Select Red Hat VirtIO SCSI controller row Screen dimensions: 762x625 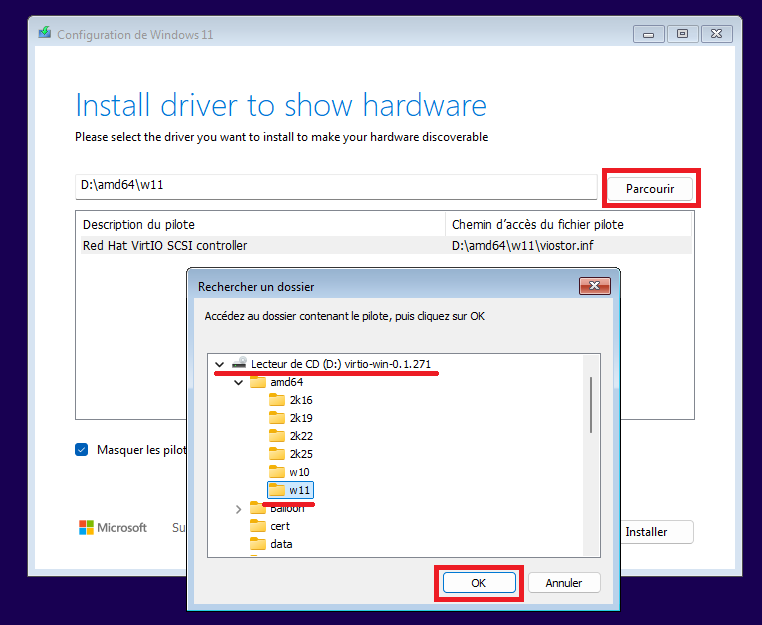385,245
